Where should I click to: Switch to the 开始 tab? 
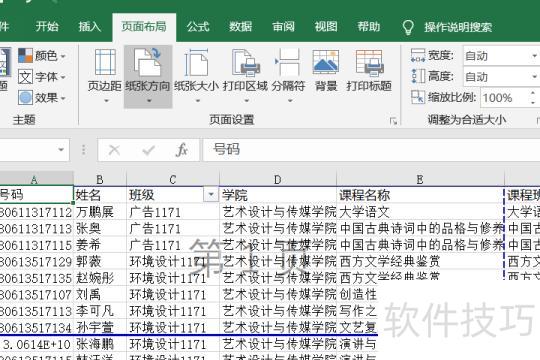(47, 27)
